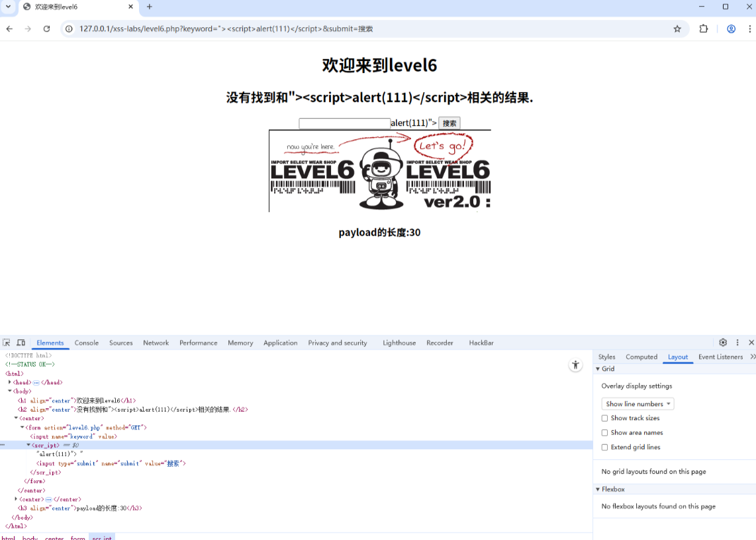Click html in DOM breadcrumb bar
The image size is (756, 540).
click(x=8, y=537)
